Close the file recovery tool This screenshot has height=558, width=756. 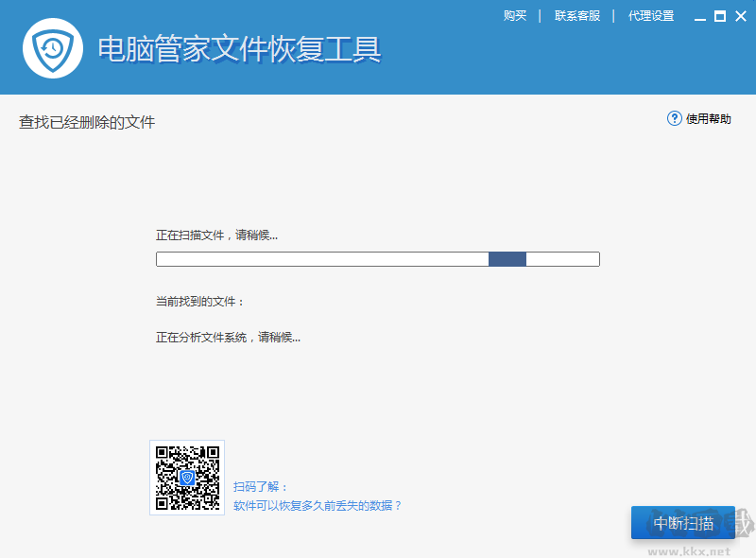tap(739, 15)
